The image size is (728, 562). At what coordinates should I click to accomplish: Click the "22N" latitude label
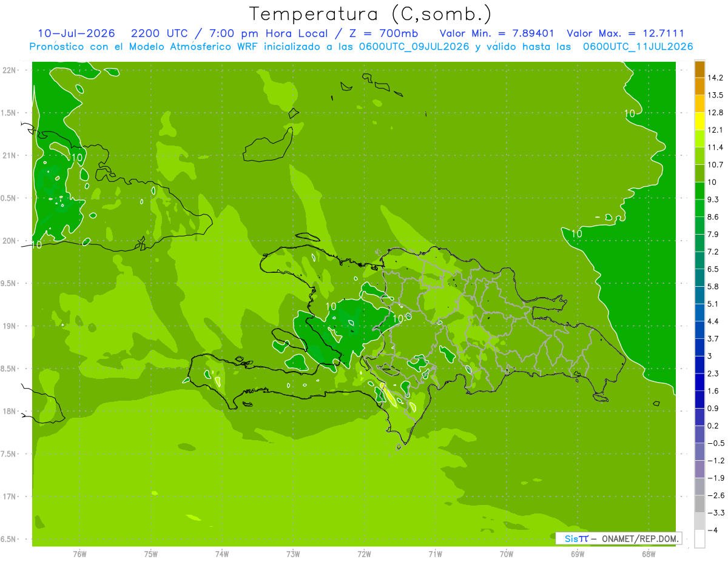pos(9,70)
